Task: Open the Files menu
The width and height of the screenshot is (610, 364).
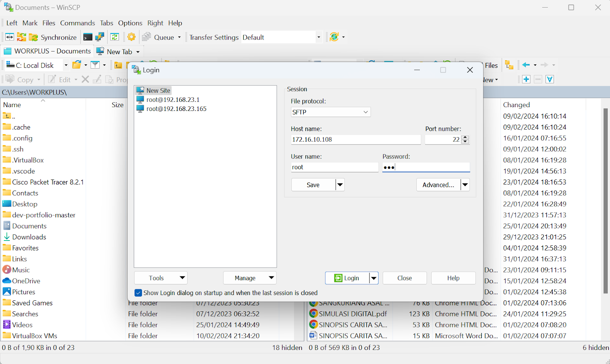Action: tap(49, 23)
